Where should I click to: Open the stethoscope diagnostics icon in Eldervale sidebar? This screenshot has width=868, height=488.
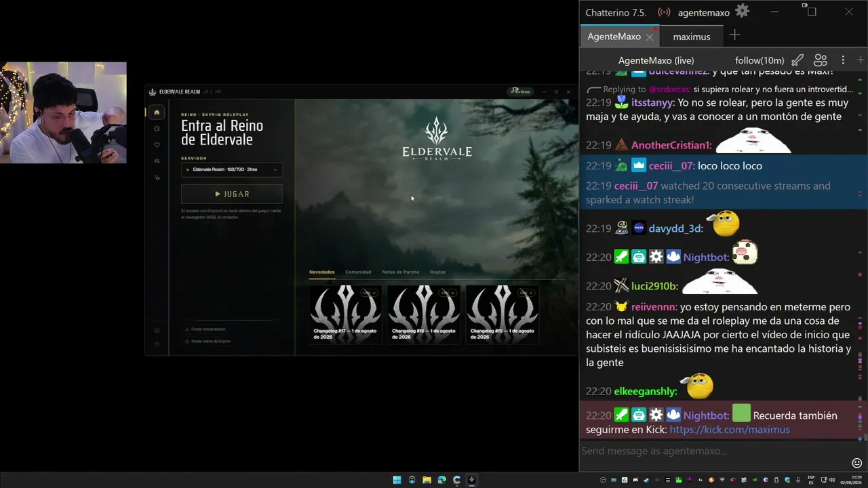(x=157, y=178)
